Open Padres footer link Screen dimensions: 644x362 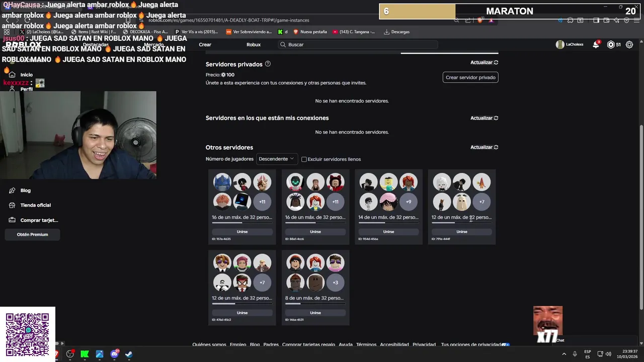pyautogui.click(x=271, y=344)
